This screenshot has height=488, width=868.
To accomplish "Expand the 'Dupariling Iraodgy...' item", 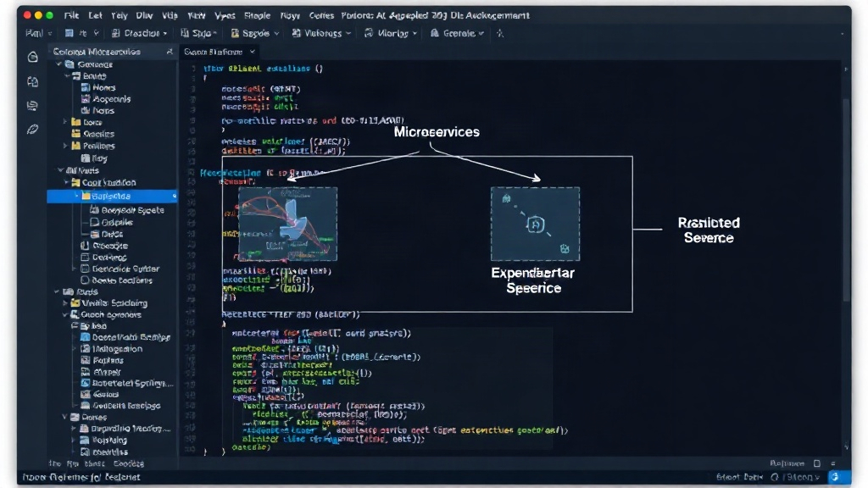I will pyautogui.click(x=73, y=428).
